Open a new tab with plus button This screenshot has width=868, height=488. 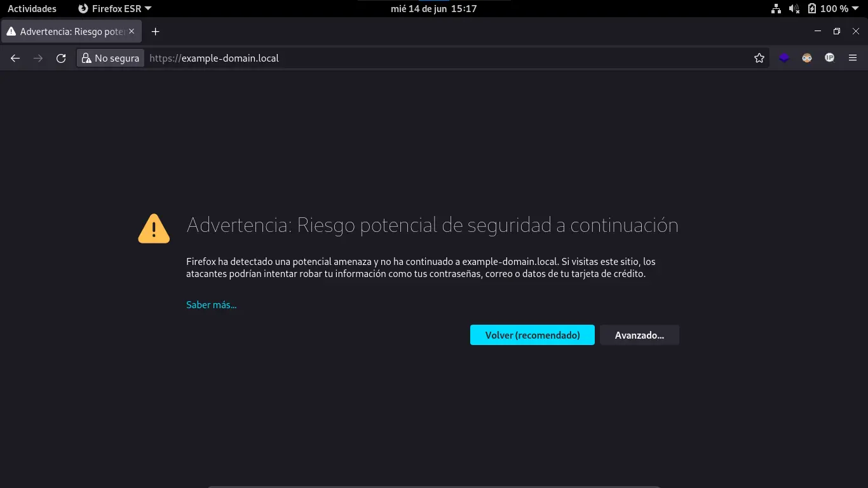click(155, 31)
